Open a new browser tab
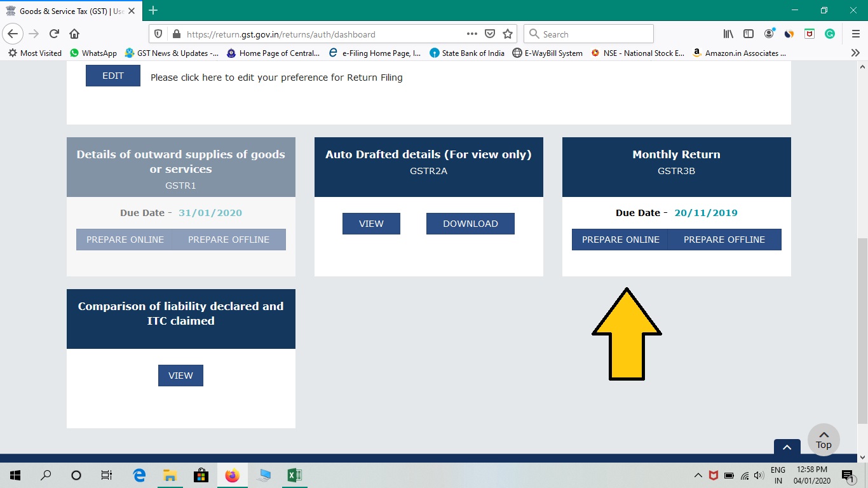 coord(153,10)
